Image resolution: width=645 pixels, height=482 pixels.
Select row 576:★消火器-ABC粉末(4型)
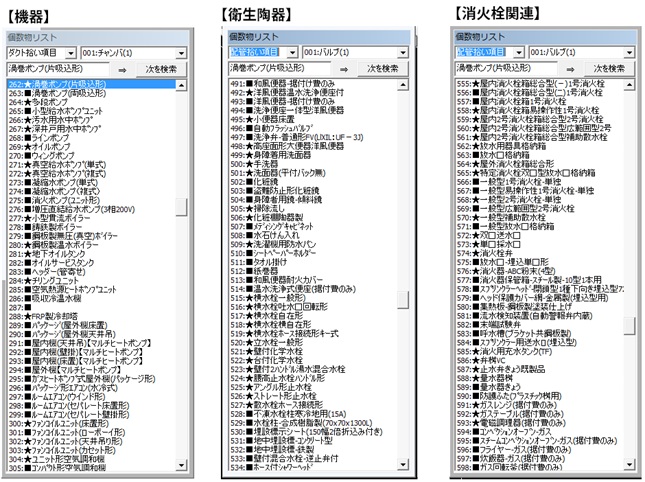click(539, 271)
